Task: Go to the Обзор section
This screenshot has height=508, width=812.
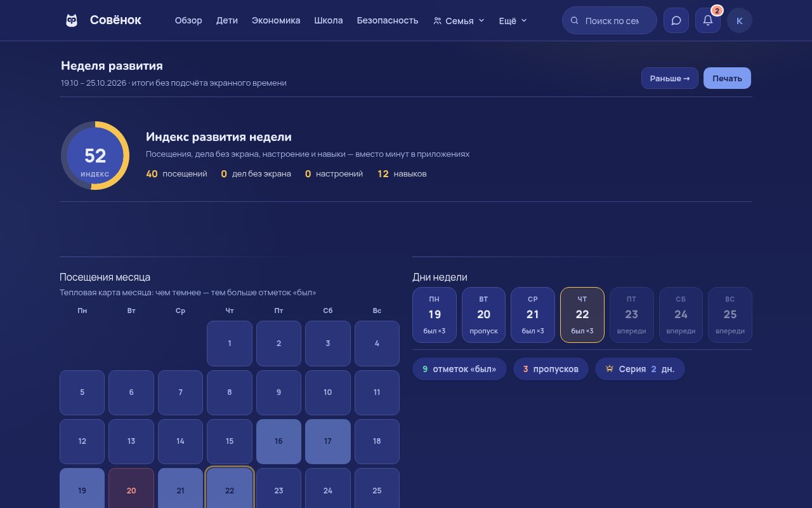Action: coord(188,20)
